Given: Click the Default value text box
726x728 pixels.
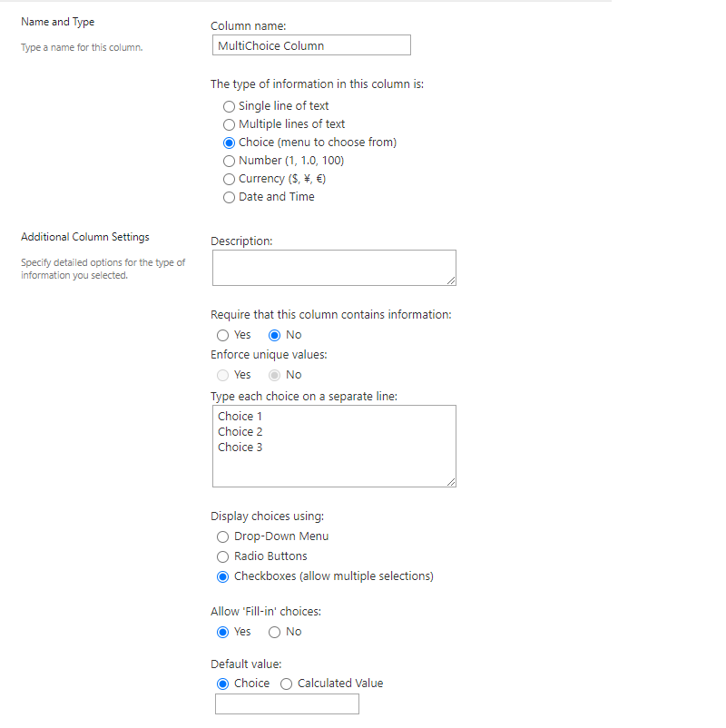Looking at the screenshot, I should (x=287, y=703).
